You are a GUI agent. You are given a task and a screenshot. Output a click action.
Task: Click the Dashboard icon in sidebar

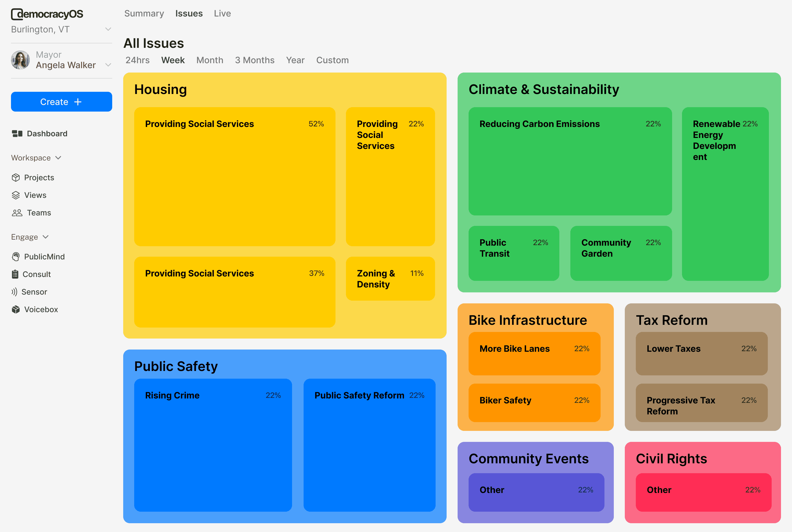point(17,134)
